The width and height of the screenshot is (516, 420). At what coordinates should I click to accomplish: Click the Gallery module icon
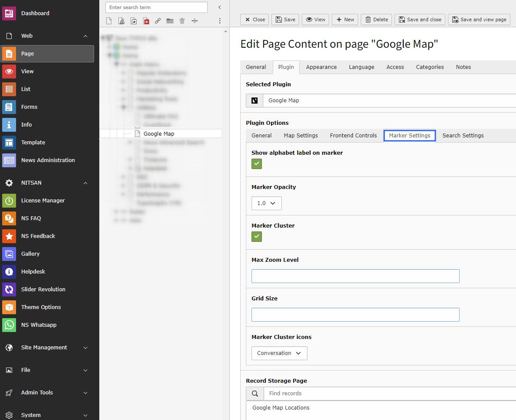(x=9, y=254)
